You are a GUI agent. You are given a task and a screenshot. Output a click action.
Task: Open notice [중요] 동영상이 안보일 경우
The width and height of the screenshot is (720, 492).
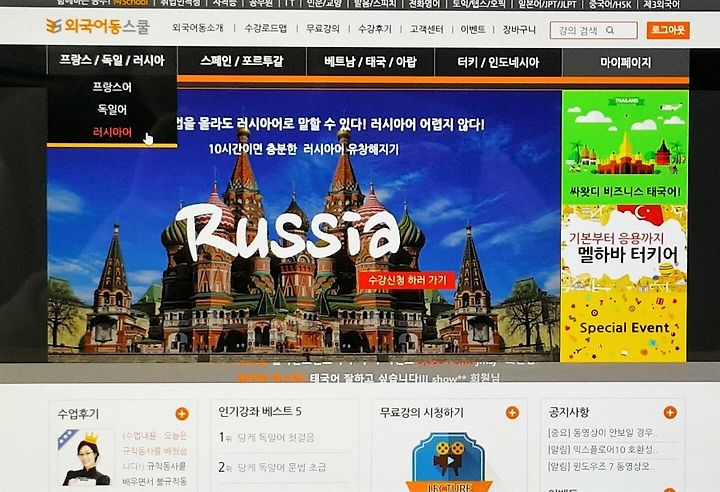point(602,433)
